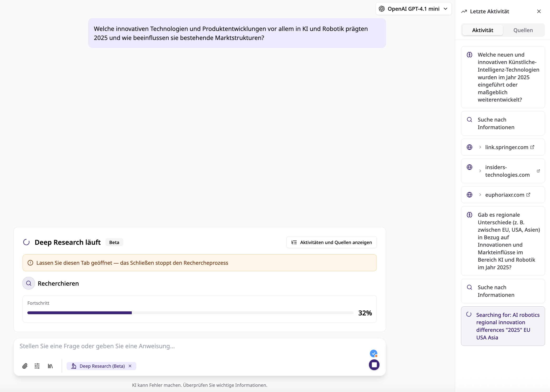The height and width of the screenshot is (392, 550).
Task: Open link.springer.com external link icon
Action: pos(532,147)
